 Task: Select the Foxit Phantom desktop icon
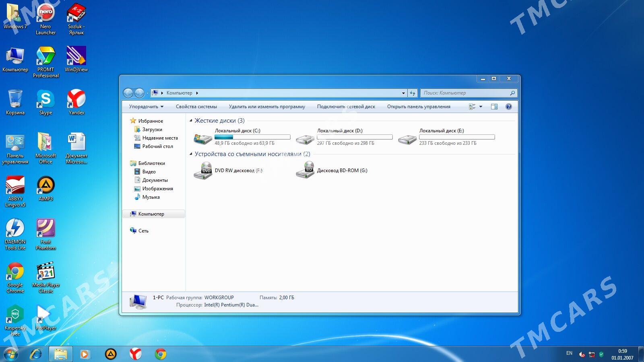45,234
